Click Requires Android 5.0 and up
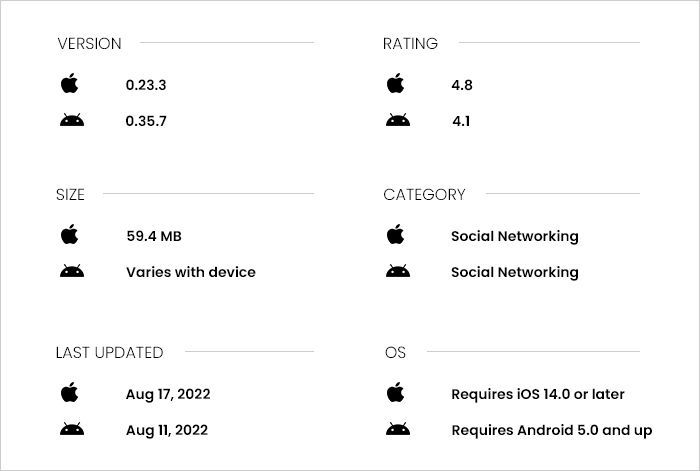The width and height of the screenshot is (700, 471). (x=552, y=430)
